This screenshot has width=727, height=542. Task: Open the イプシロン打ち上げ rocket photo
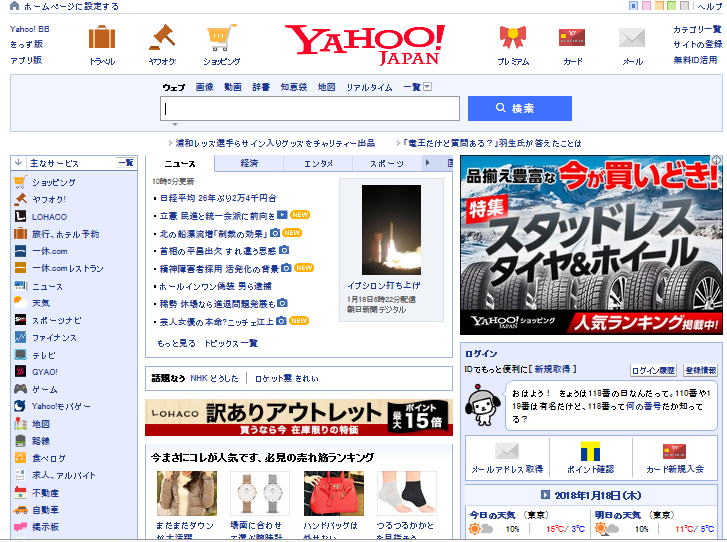391,230
